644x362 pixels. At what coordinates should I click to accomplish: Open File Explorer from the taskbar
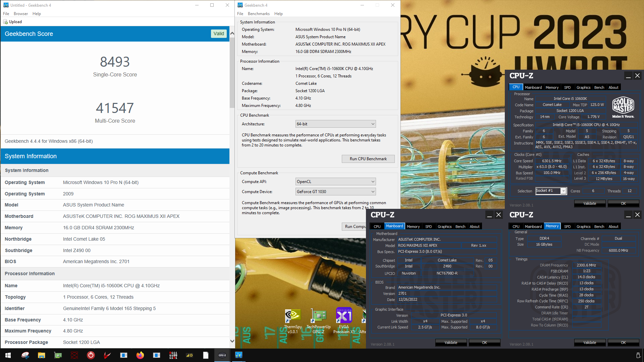pos(41,355)
